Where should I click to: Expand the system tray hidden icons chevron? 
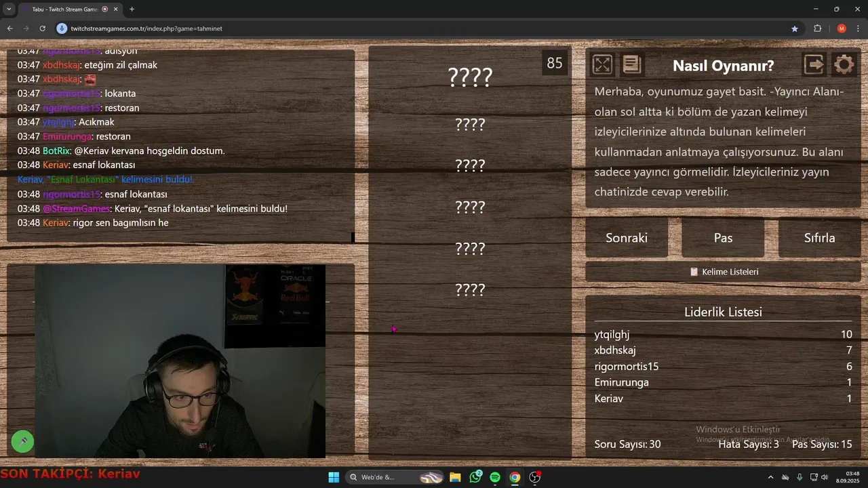click(x=770, y=477)
